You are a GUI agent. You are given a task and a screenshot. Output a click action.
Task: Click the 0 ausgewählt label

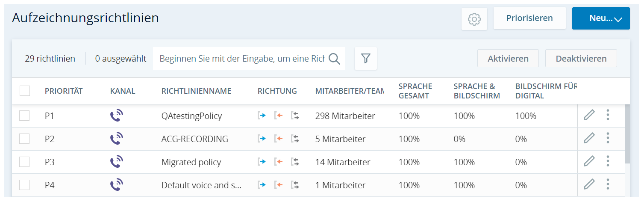pyautogui.click(x=121, y=59)
